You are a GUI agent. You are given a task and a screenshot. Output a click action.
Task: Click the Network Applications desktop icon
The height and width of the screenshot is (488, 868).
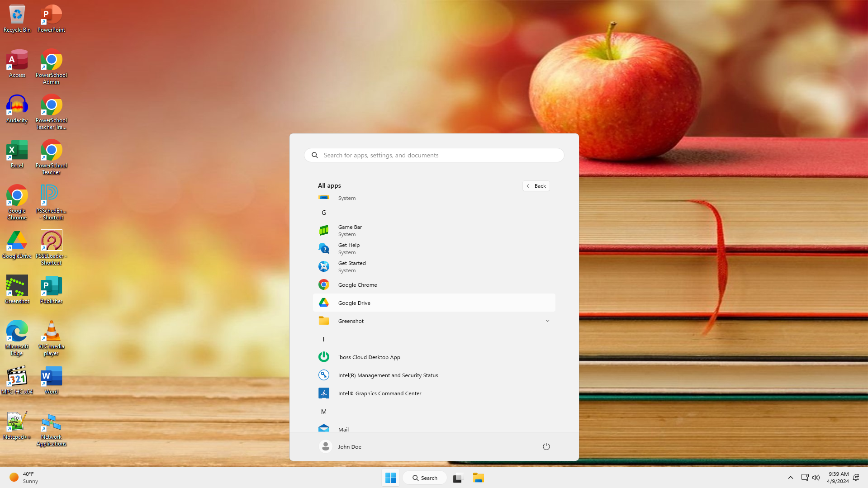(x=51, y=429)
